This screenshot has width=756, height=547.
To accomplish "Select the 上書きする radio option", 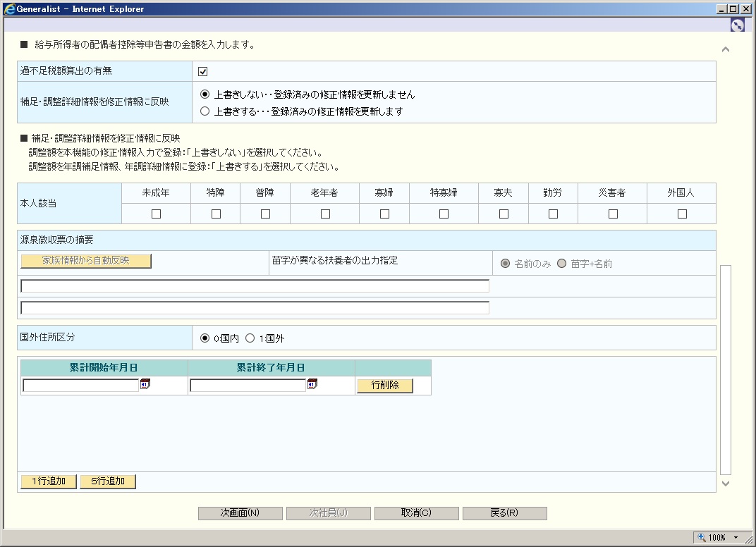I will [x=205, y=111].
